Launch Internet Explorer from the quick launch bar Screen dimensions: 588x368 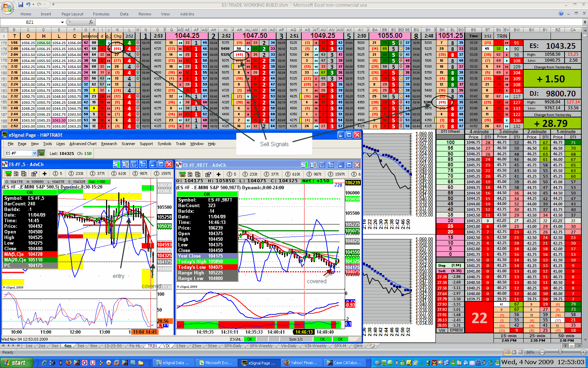(44, 363)
